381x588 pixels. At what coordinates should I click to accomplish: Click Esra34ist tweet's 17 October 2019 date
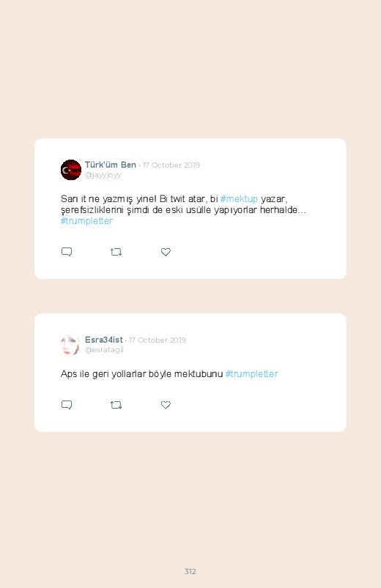tap(158, 340)
